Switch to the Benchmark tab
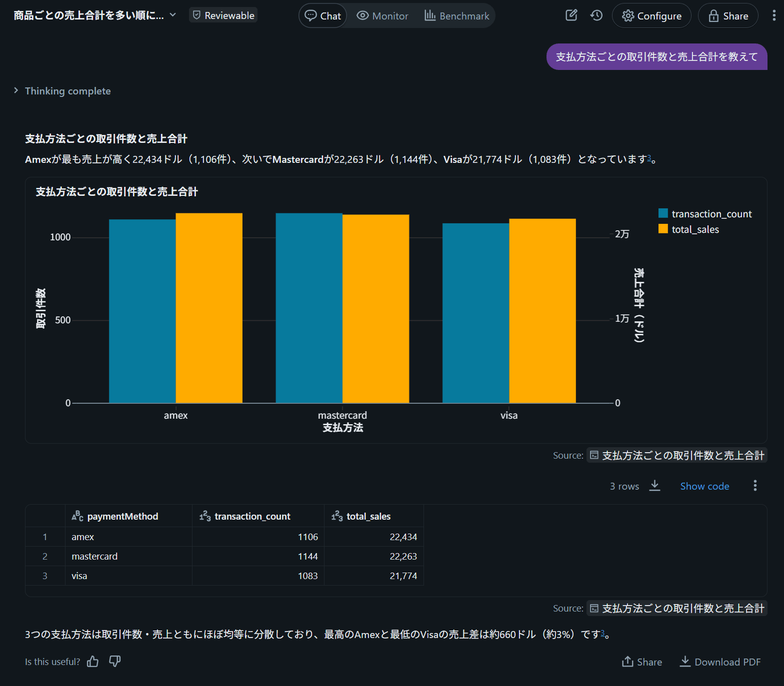The image size is (784, 686). tap(457, 16)
